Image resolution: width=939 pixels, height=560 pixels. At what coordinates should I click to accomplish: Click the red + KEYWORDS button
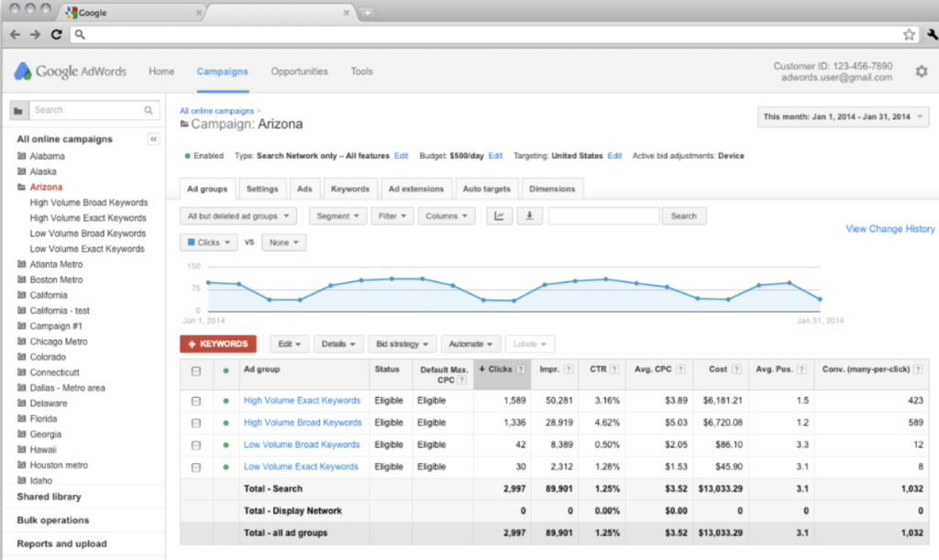218,344
